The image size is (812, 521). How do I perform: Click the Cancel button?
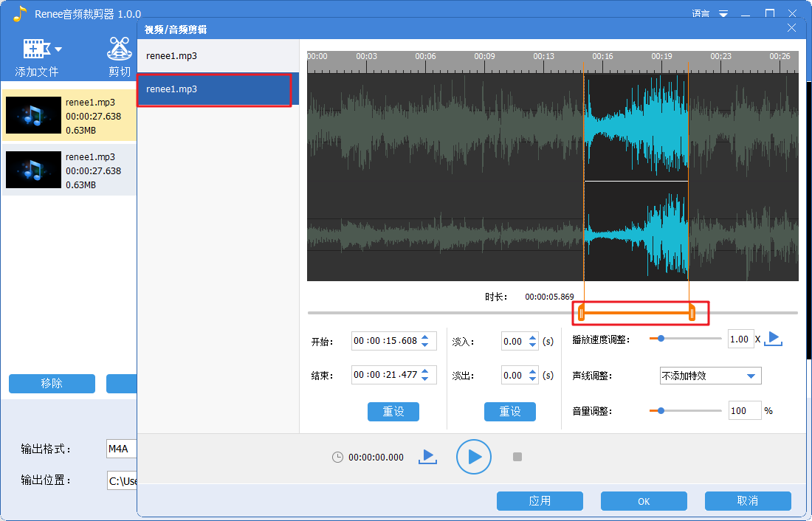[748, 501]
